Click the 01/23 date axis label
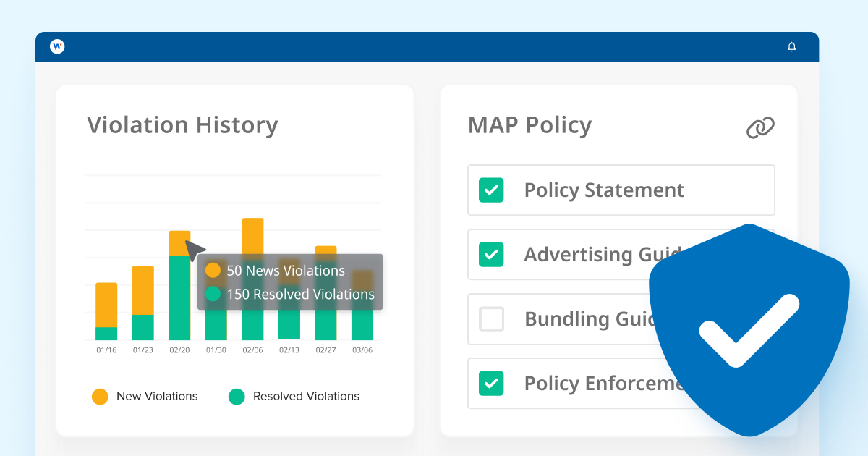The height and width of the screenshot is (456, 868). (142, 350)
